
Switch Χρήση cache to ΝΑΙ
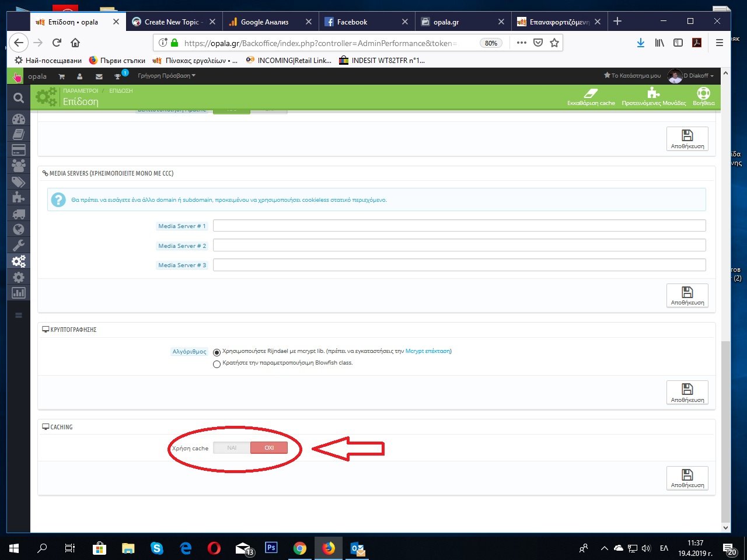pos(232,448)
